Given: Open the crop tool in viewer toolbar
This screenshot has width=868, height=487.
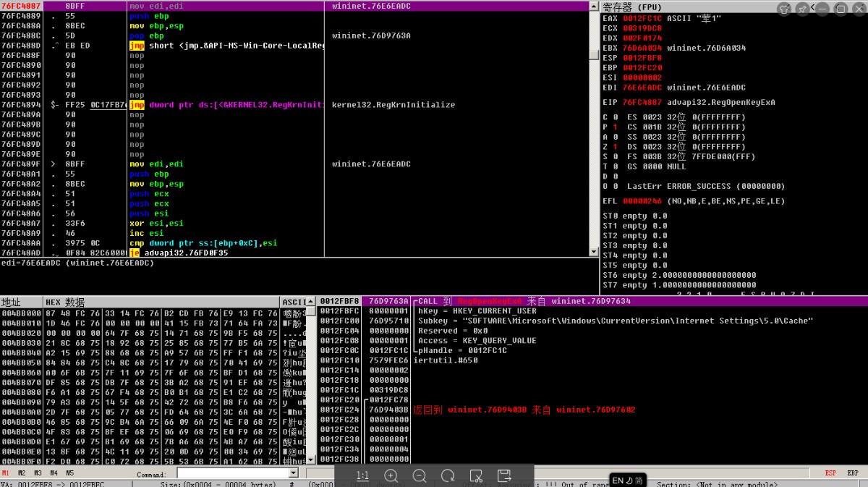Looking at the screenshot, I should click(476, 475).
